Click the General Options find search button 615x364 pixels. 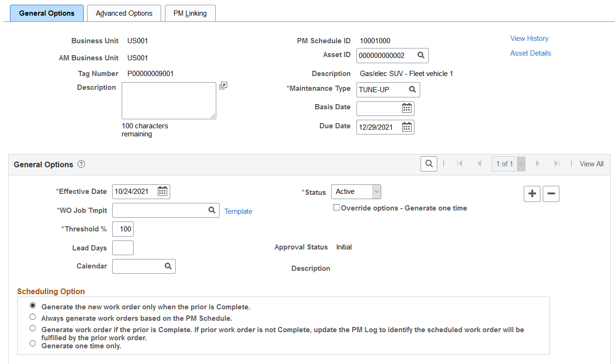[429, 164]
